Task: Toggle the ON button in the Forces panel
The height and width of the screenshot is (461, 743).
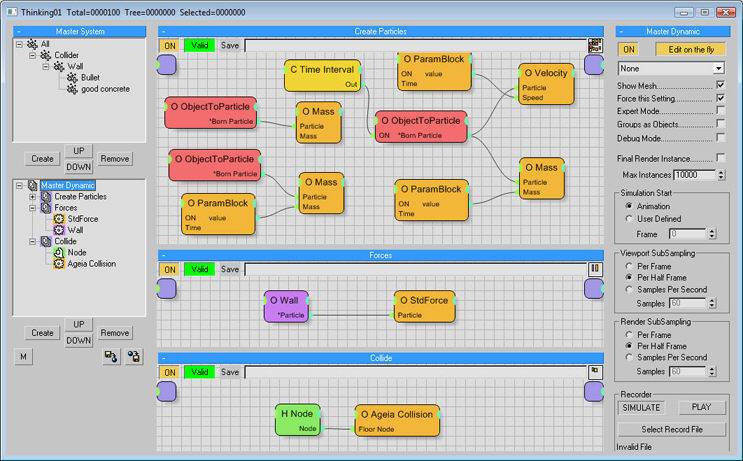Action: click(x=170, y=269)
